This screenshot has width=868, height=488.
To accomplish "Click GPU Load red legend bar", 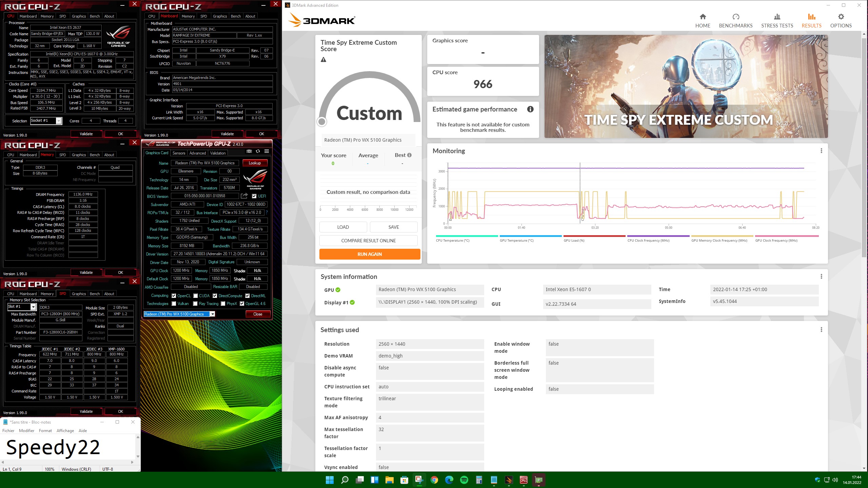I will 594,236.
